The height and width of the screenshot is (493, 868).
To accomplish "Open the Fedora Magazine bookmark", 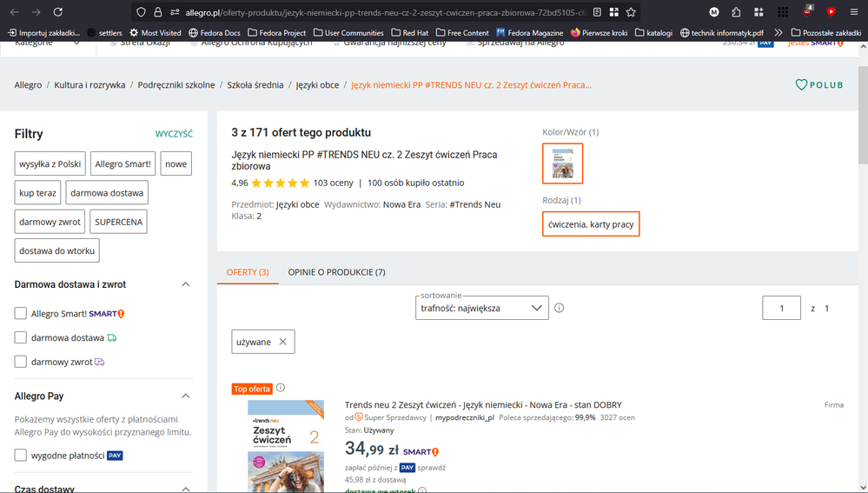I will click(530, 33).
